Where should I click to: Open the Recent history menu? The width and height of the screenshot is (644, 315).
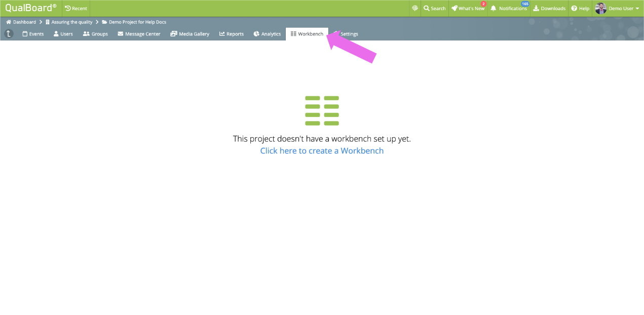76,8
